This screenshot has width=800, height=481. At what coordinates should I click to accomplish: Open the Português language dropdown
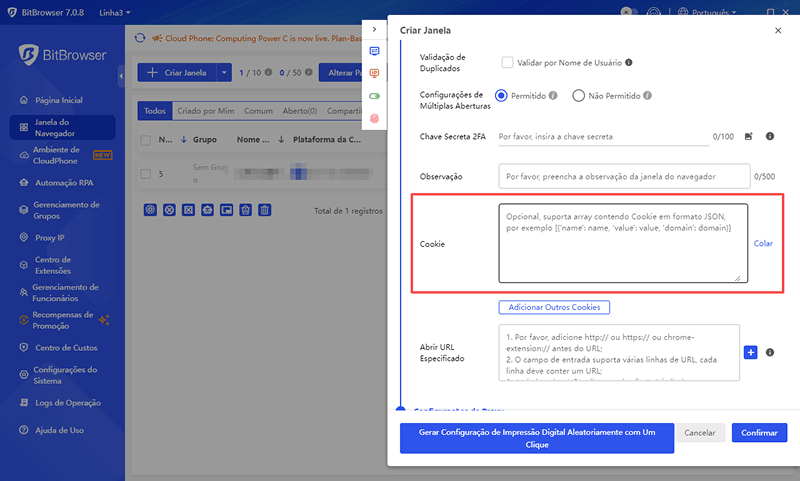click(x=714, y=12)
